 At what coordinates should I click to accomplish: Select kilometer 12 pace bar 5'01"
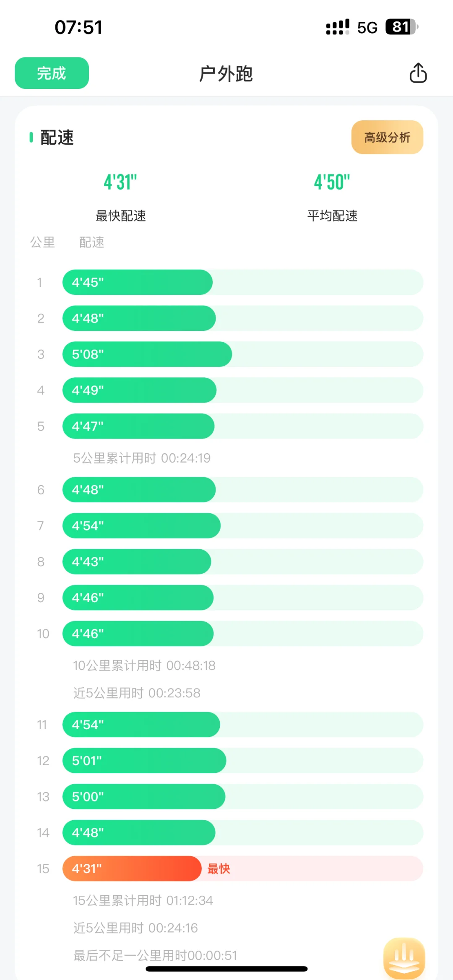[x=144, y=761]
